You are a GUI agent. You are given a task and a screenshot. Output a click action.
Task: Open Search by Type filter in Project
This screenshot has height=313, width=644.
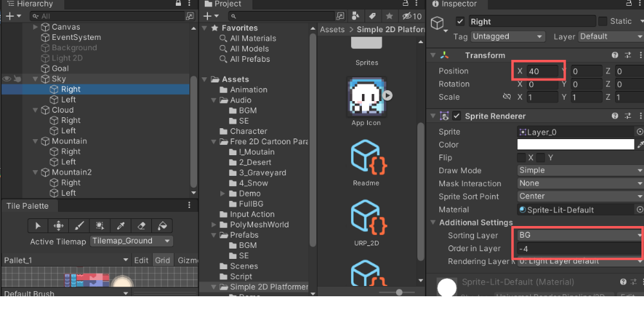click(356, 15)
